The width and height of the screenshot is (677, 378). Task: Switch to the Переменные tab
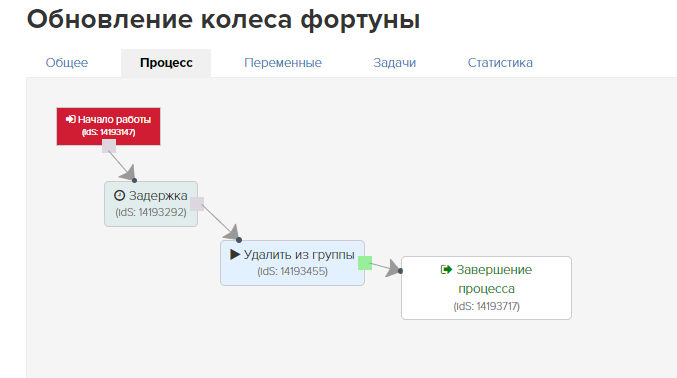tap(283, 63)
